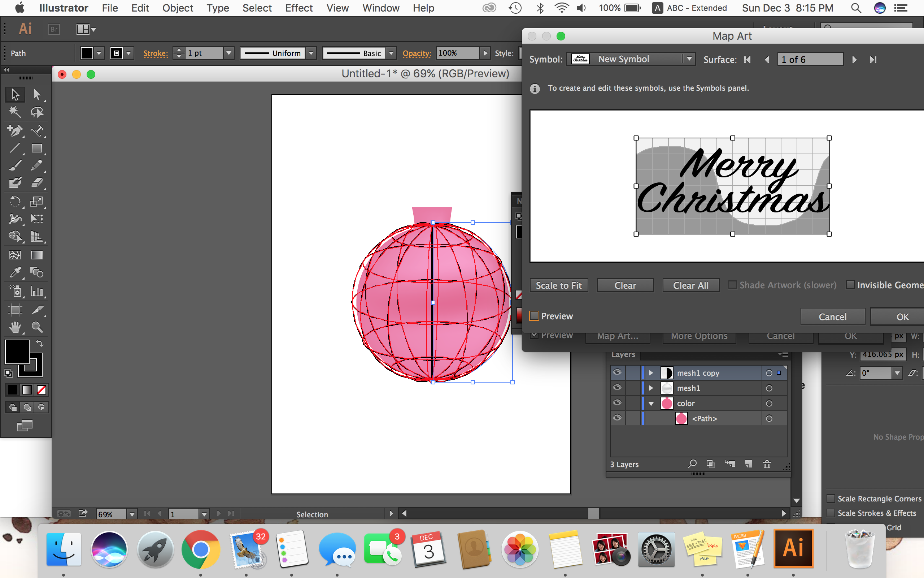The width and height of the screenshot is (924, 578).
Task: Select the Rectangle tool
Action: pyautogui.click(x=37, y=148)
